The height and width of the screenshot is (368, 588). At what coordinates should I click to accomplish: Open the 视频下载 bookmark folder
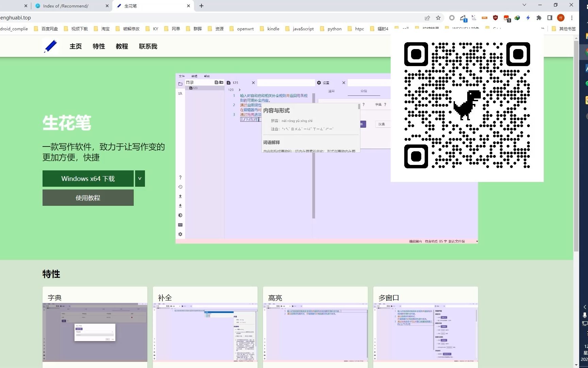[76, 29]
